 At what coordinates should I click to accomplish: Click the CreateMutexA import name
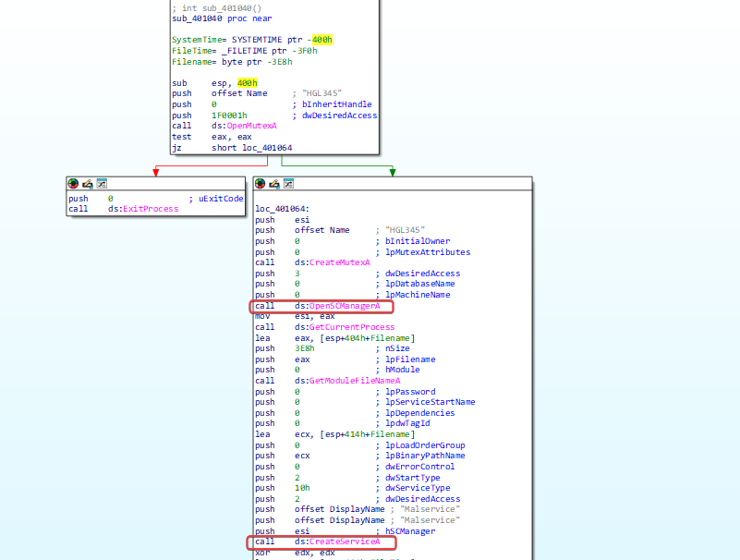coord(339,262)
